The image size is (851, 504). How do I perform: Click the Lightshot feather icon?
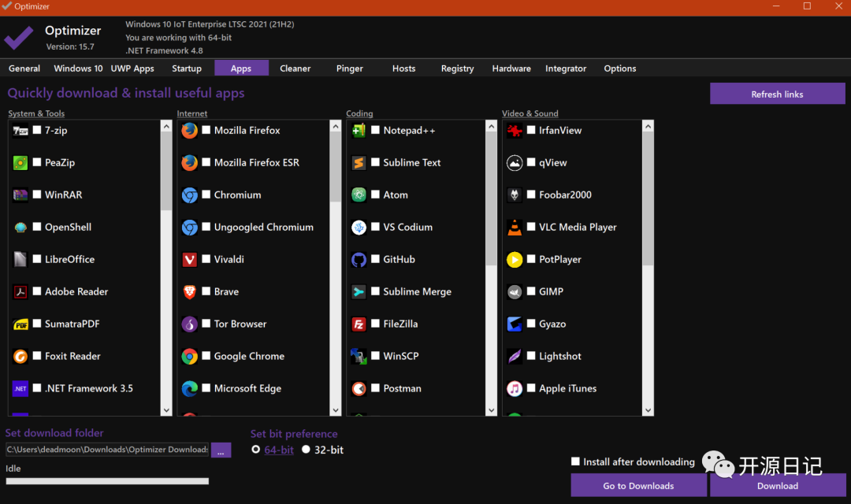(515, 357)
